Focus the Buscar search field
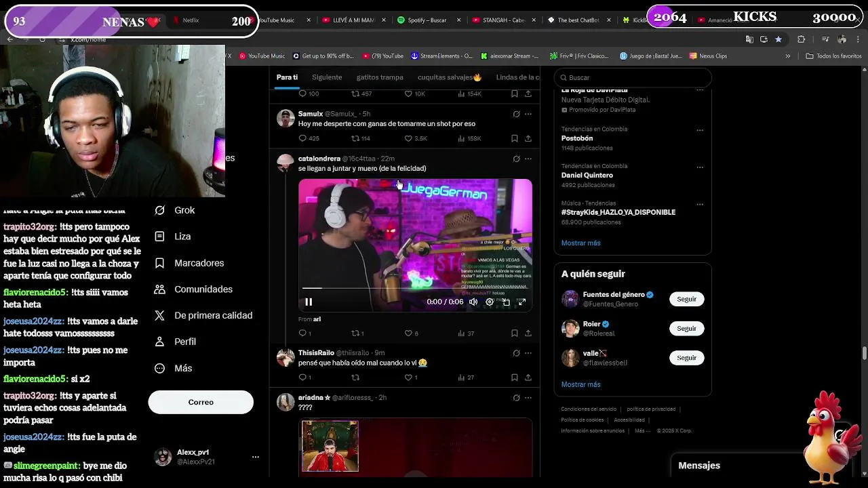Viewport: 868px width, 488px height. click(633, 77)
